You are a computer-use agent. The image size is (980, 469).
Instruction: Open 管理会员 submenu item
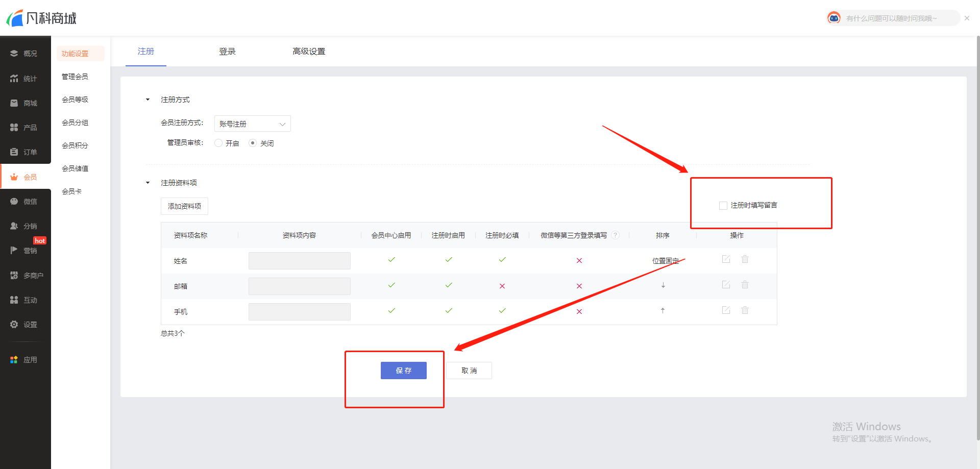pos(75,77)
